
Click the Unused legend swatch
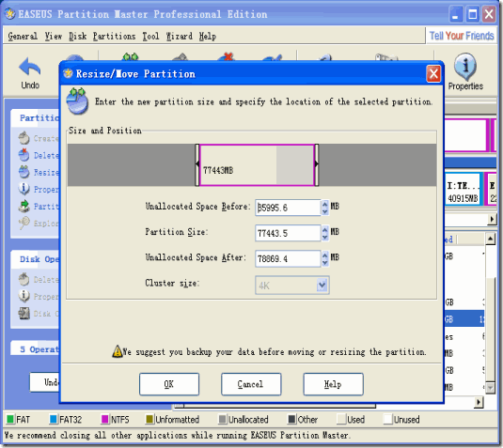pyautogui.click(x=388, y=419)
